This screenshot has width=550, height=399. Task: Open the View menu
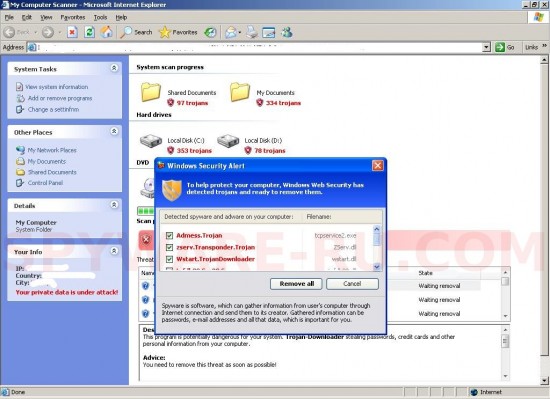[46, 17]
